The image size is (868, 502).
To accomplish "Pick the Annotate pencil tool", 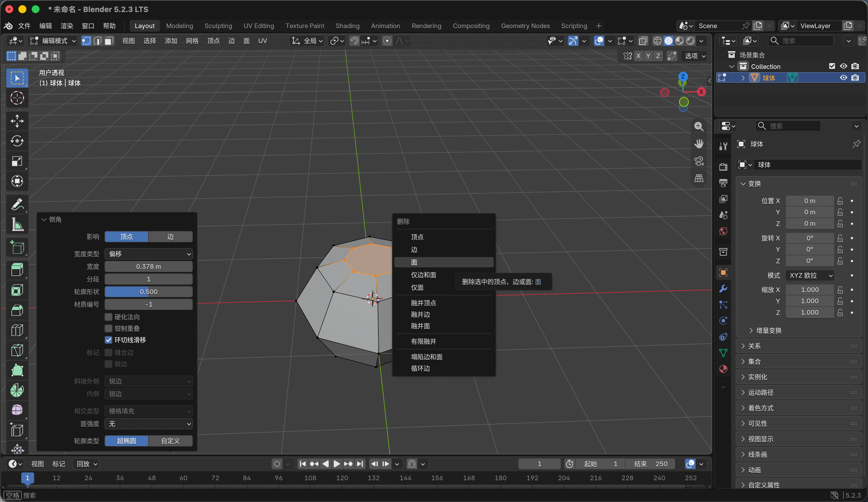I will click(x=17, y=204).
